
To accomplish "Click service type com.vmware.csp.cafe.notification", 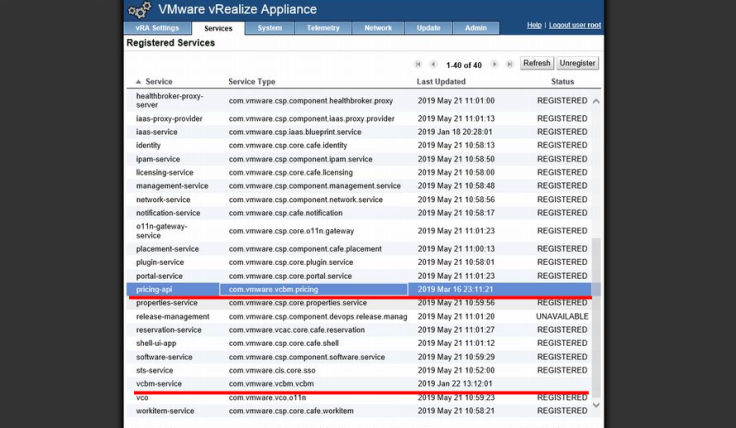I will [285, 213].
